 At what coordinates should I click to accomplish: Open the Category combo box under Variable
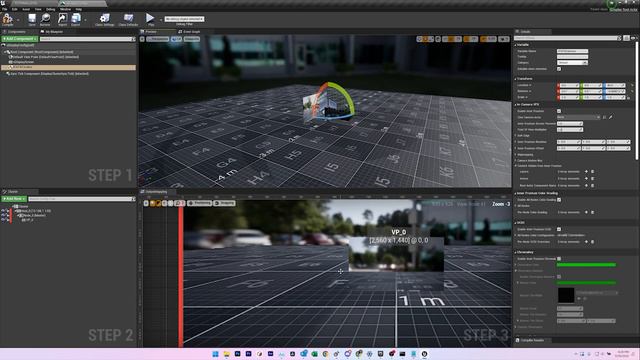572,62
